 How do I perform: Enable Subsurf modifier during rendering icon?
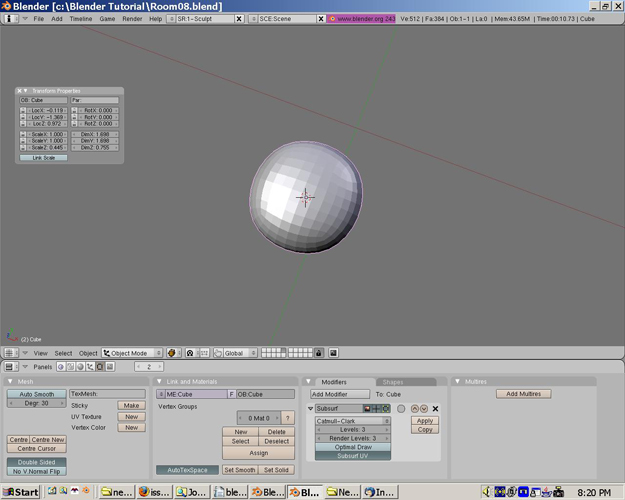[367, 409]
